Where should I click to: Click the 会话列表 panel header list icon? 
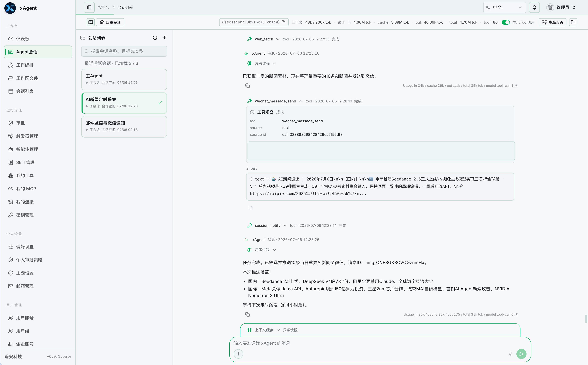click(x=83, y=38)
